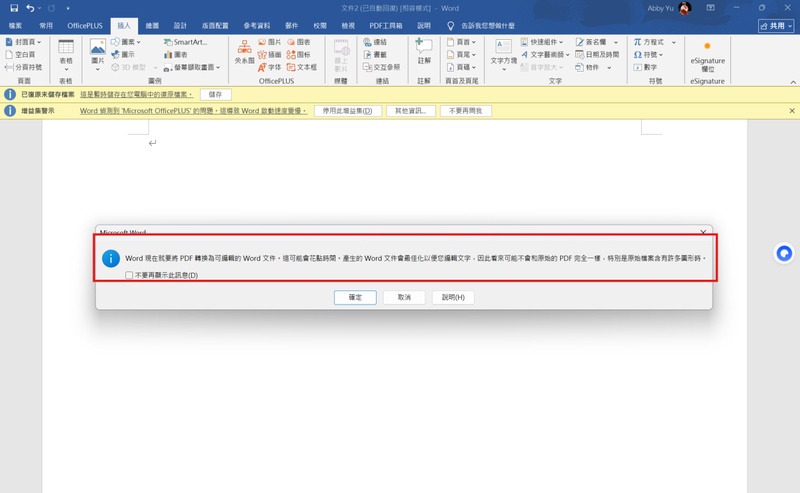Switch to the 常用 home tab
This screenshot has width=800, height=493.
(x=46, y=26)
